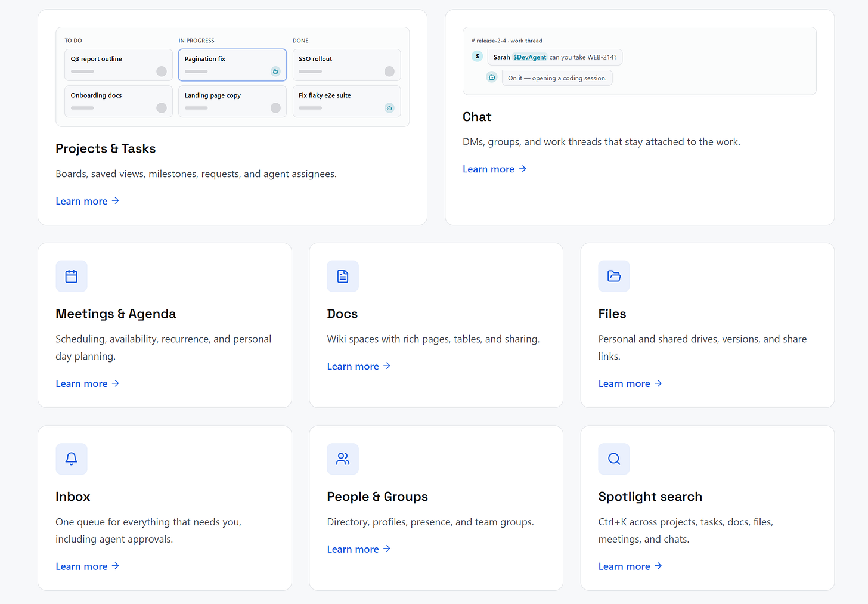Select the Q3 report outline task card
Viewport: 868px width, 604px height.
point(119,65)
